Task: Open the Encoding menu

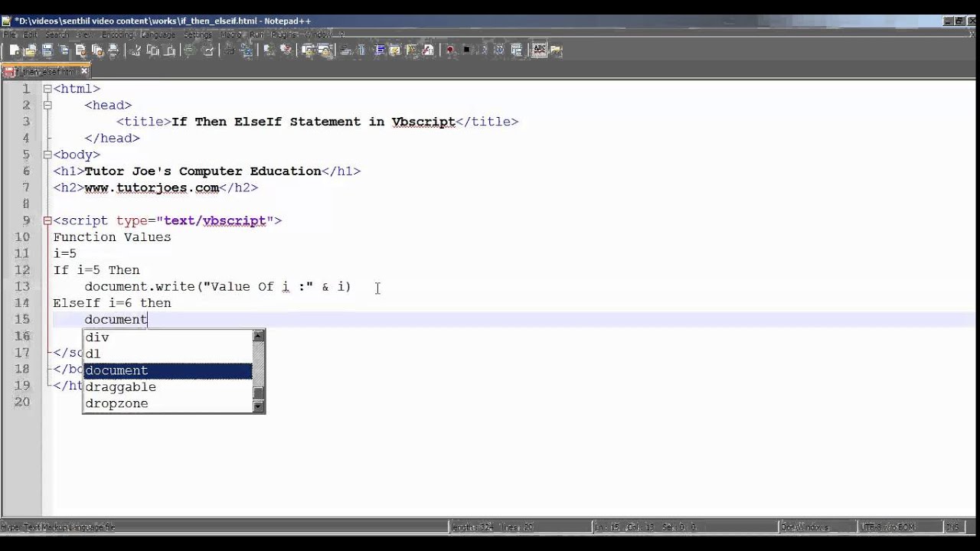Action: click(117, 34)
